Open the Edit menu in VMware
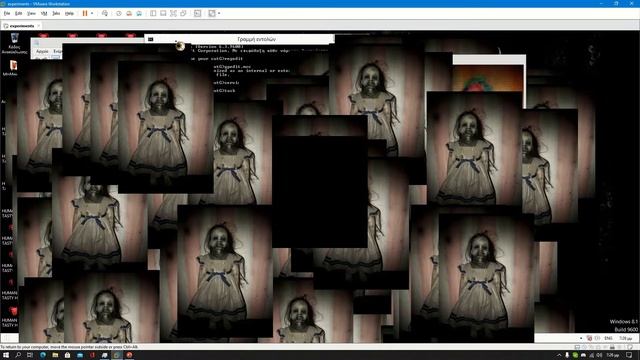 coord(18,13)
